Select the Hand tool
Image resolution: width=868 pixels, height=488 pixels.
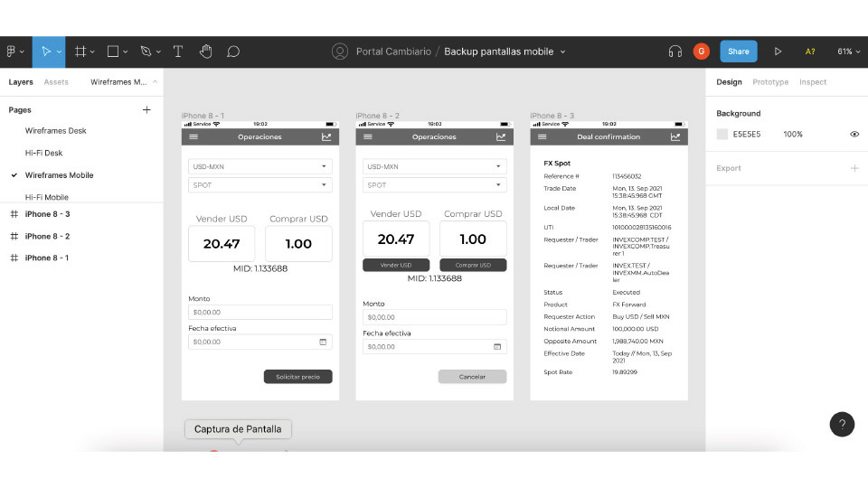[205, 52]
